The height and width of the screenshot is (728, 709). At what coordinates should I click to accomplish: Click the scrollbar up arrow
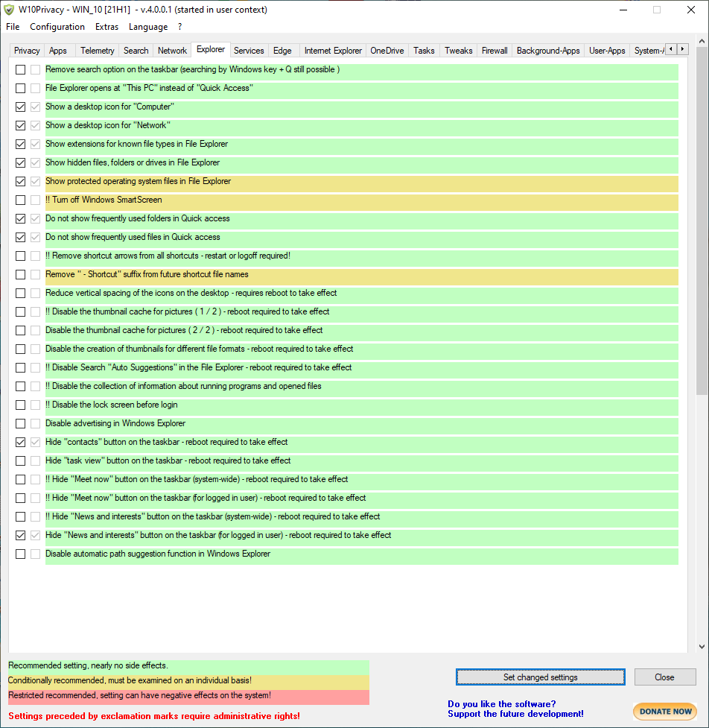702,41
